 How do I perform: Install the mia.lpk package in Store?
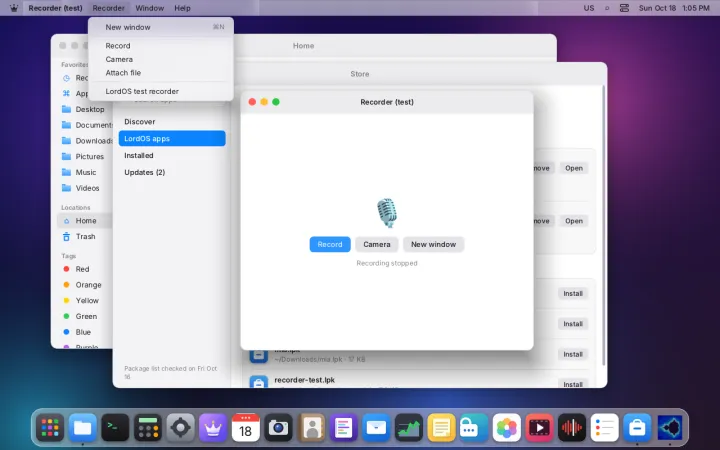tap(573, 354)
